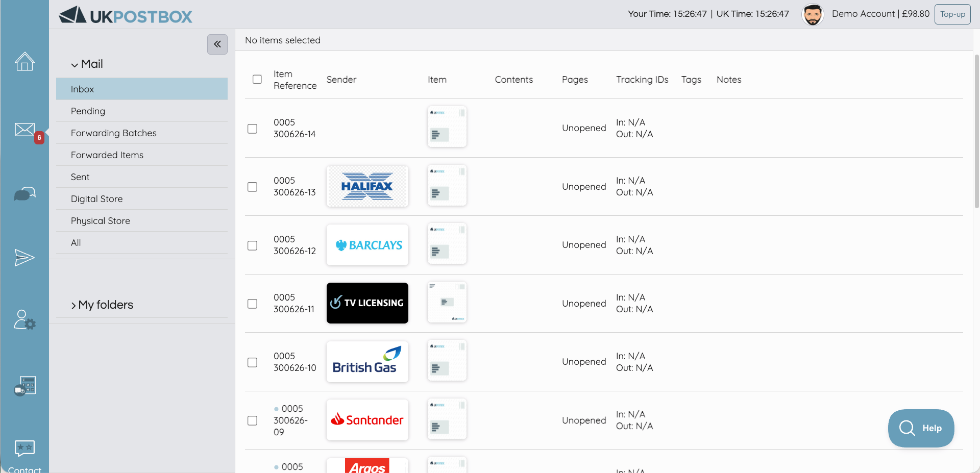
Task: Toggle the select-all items checkbox
Action: pyautogui.click(x=257, y=79)
